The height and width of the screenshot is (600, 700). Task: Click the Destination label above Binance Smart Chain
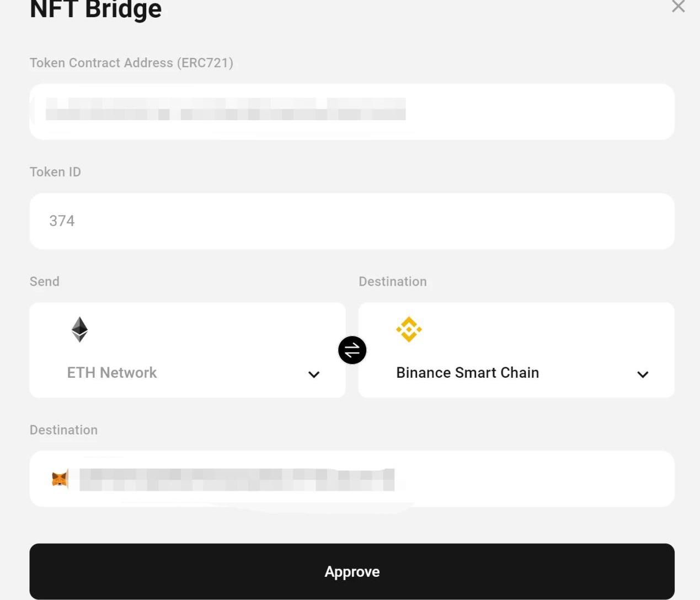tap(393, 282)
